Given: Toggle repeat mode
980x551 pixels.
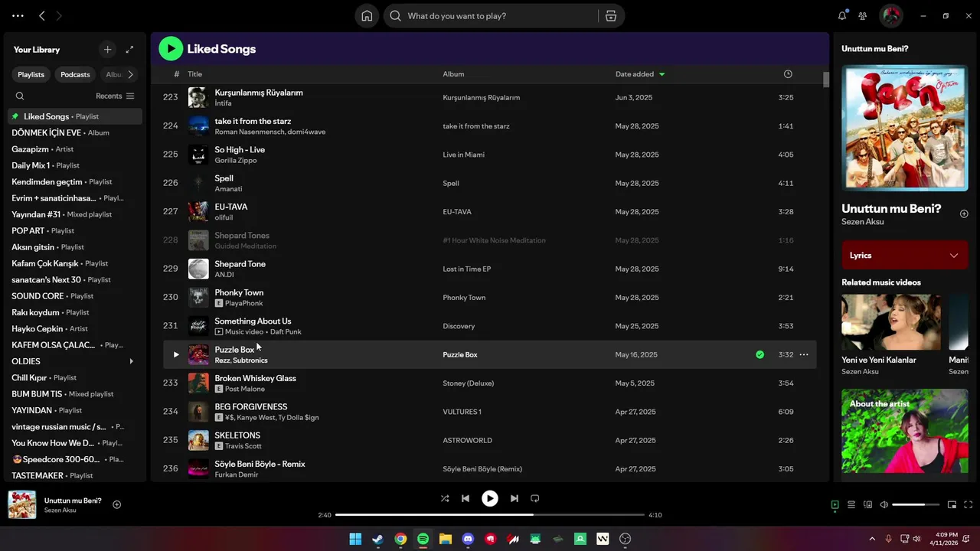Looking at the screenshot, I should pos(535,499).
